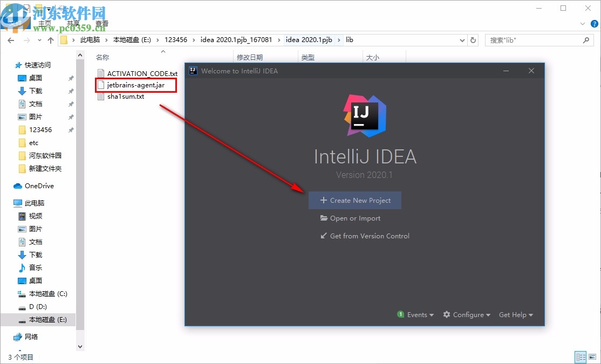Screen dimensions: 601x364
Task: Expand the Get Help dropdown
Action: point(515,314)
